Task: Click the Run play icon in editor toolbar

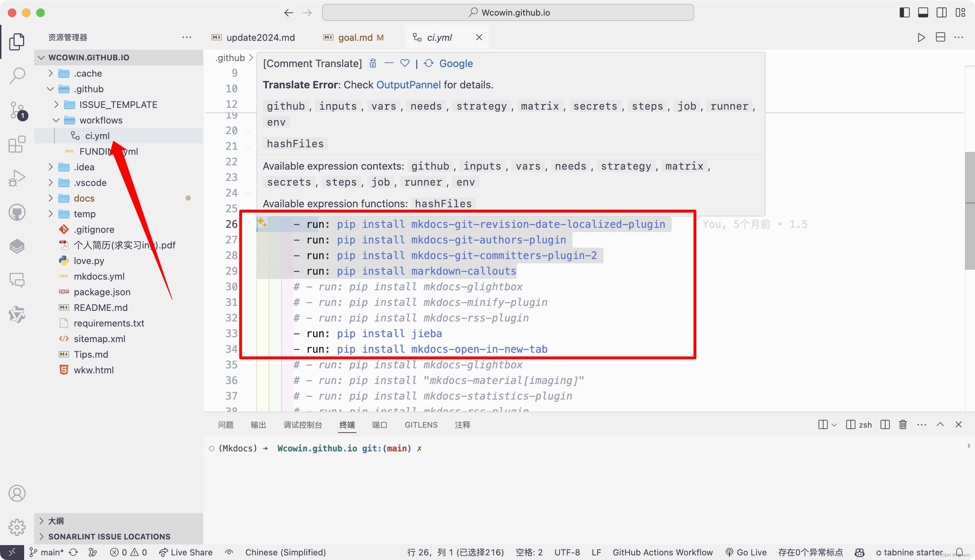Action: [921, 37]
